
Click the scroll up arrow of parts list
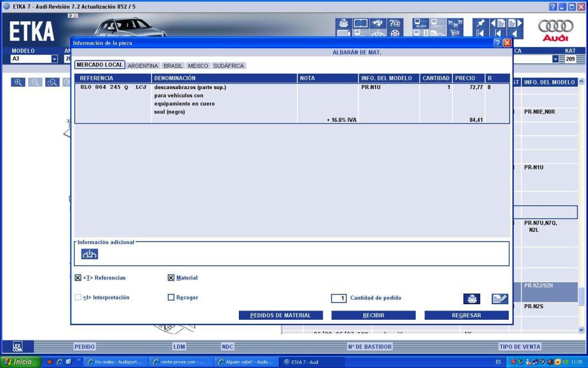(x=581, y=82)
